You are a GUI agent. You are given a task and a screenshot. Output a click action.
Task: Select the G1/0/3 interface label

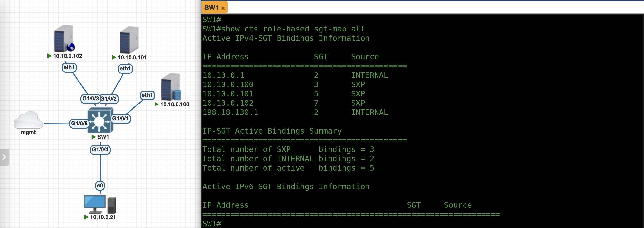tap(90, 99)
